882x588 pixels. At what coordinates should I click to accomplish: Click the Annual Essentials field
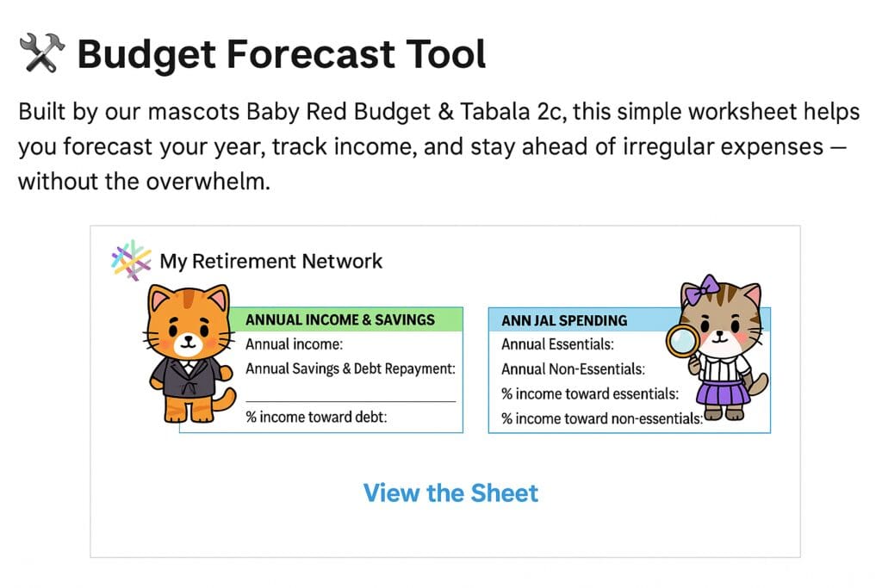[557, 344]
